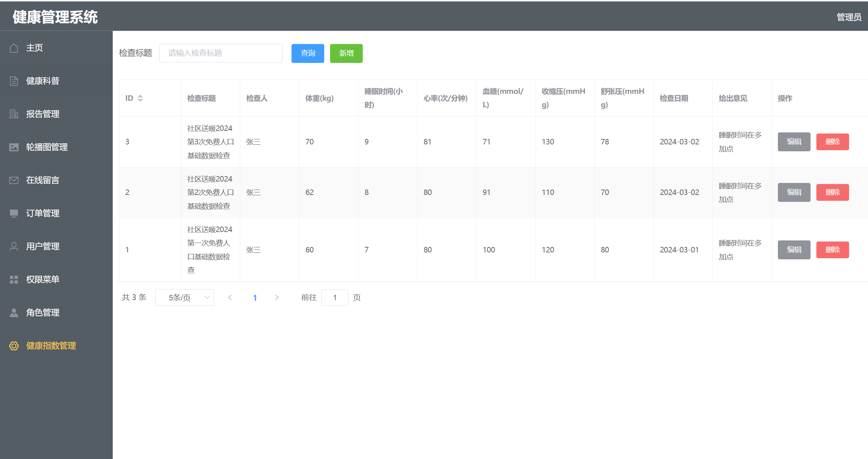Go to next page with right chevron
Viewport: 868px width, 459px height.
click(277, 298)
